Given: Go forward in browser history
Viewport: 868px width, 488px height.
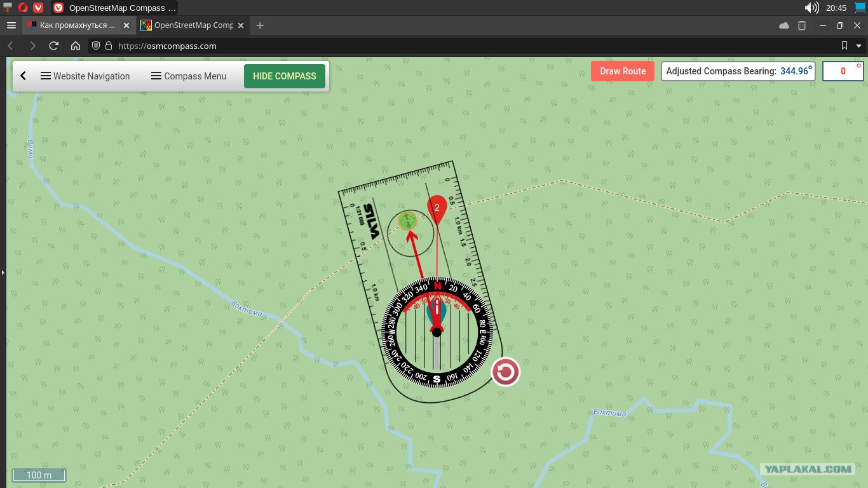Looking at the screenshot, I should pyautogui.click(x=32, y=46).
